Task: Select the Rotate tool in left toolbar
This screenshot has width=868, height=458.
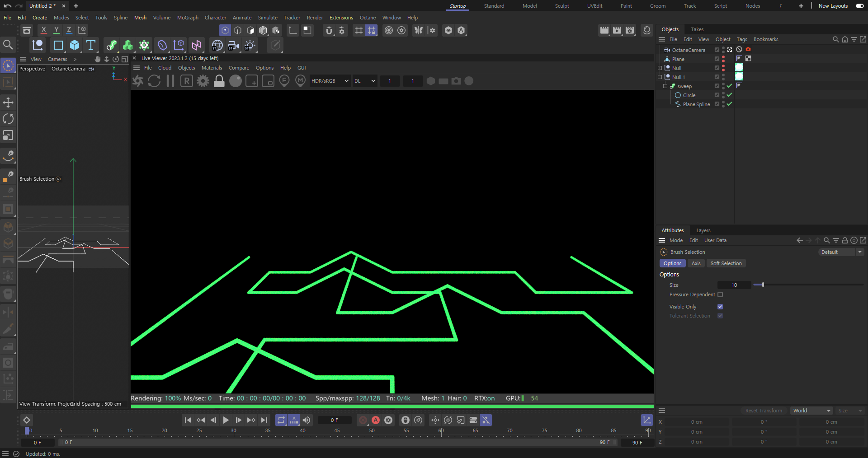Action: click(x=8, y=119)
